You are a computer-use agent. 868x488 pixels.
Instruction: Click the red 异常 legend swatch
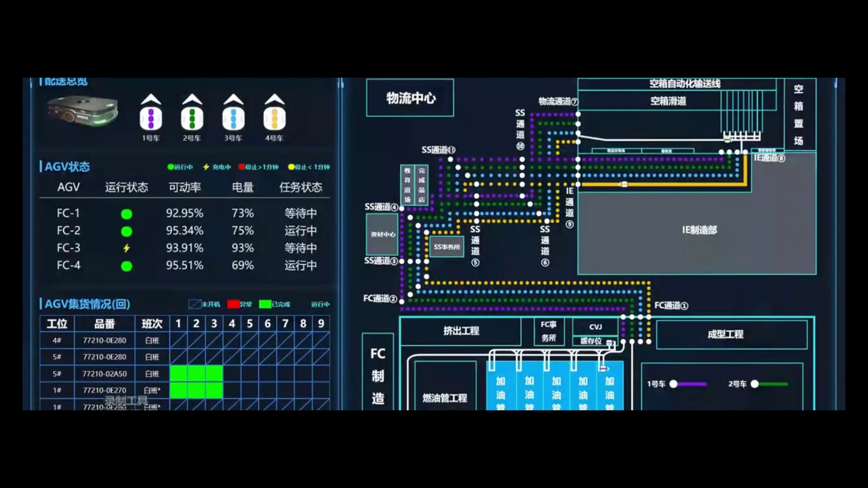click(233, 304)
